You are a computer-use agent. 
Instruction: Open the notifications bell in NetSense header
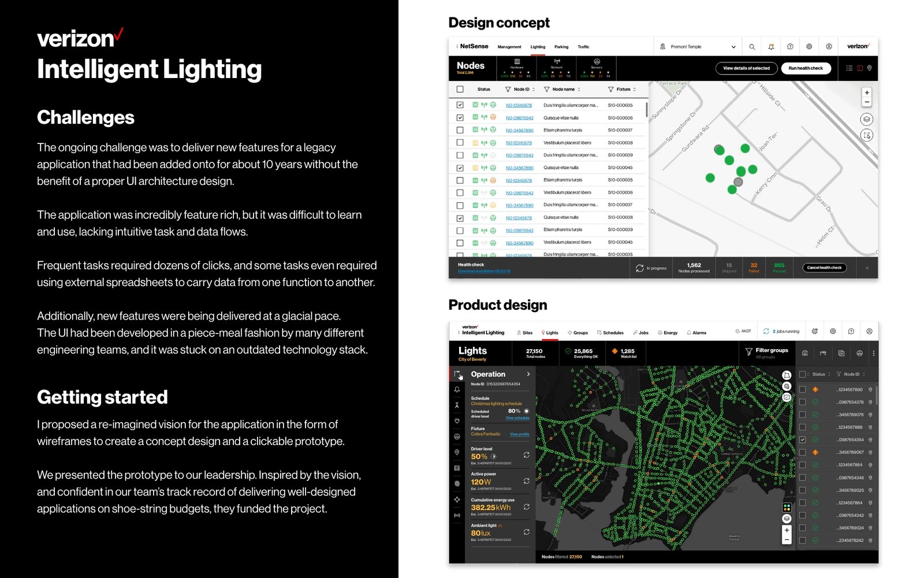coord(771,47)
